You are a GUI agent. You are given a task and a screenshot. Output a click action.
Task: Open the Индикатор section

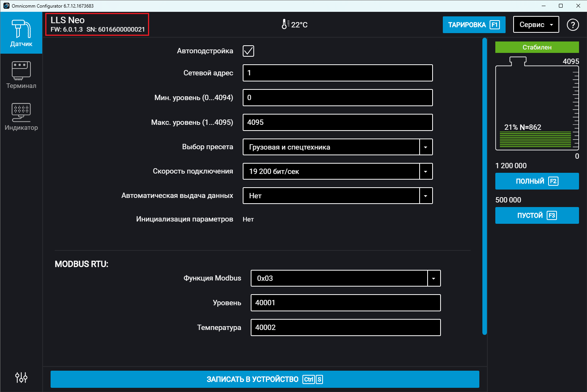click(x=21, y=117)
